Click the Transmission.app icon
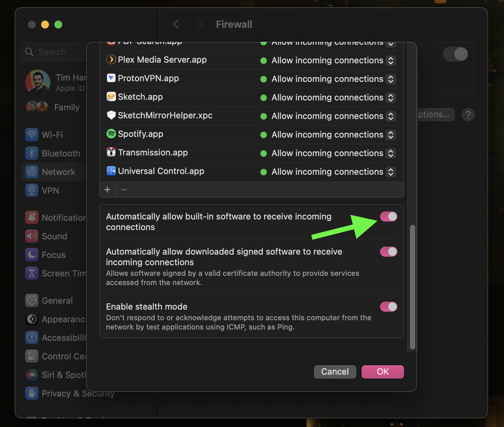This screenshot has width=504, height=427. click(x=111, y=152)
